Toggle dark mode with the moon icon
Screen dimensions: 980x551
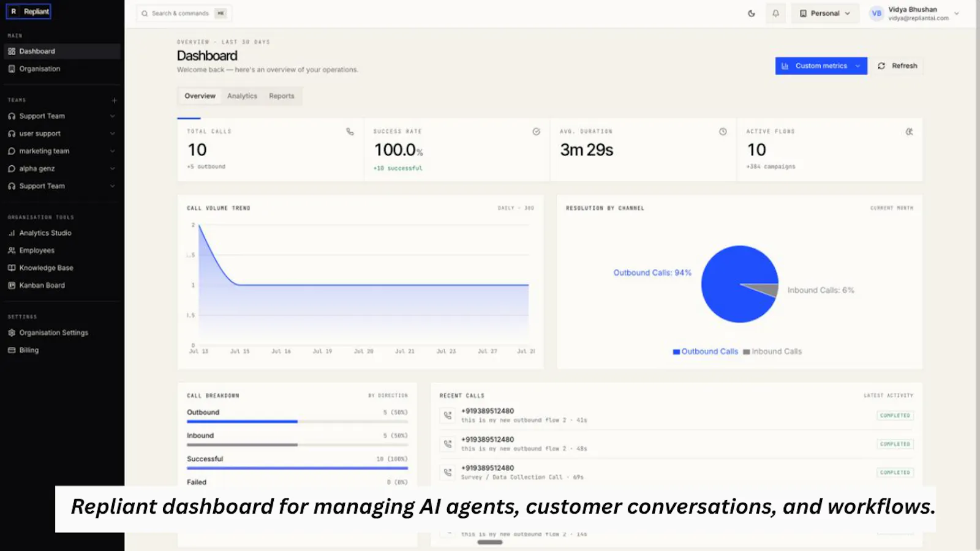pyautogui.click(x=752, y=13)
